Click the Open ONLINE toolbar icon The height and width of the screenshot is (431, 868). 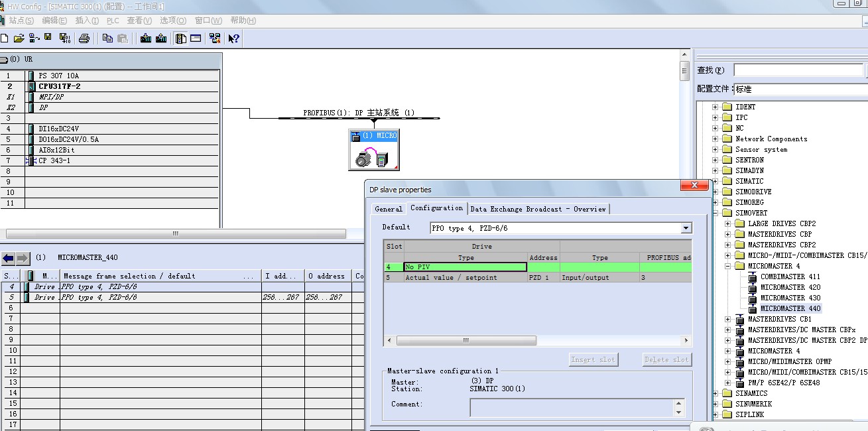[x=34, y=38]
